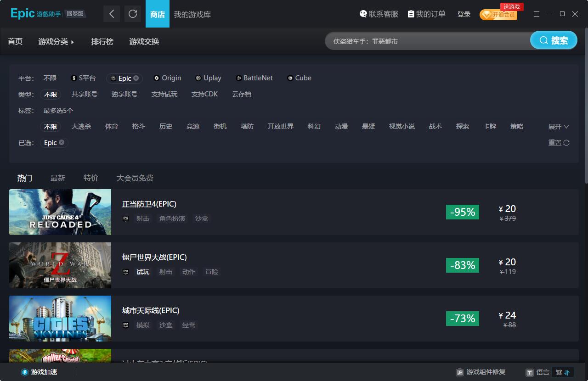The width and height of the screenshot is (588, 381).
Task: Open Just Cause 4 Reloaded thumbnail
Action: click(60, 212)
